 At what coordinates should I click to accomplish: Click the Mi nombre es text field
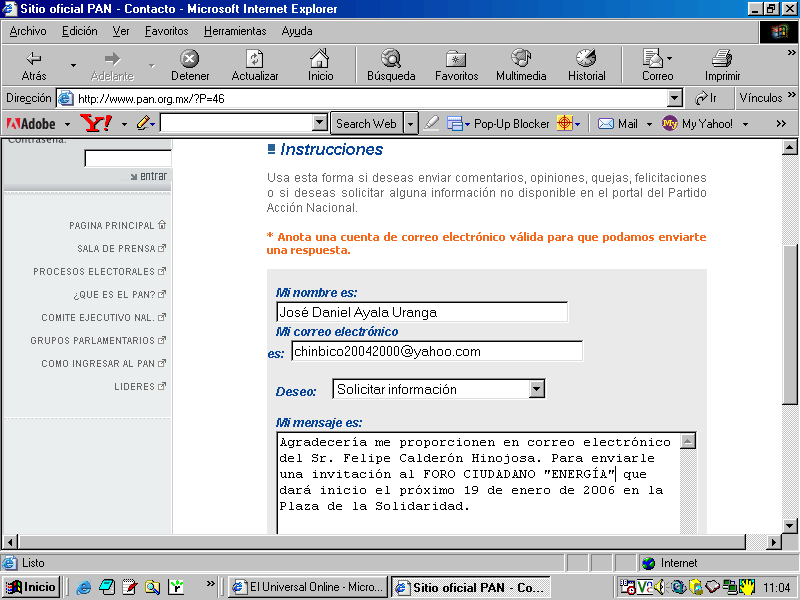pos(421,312)
